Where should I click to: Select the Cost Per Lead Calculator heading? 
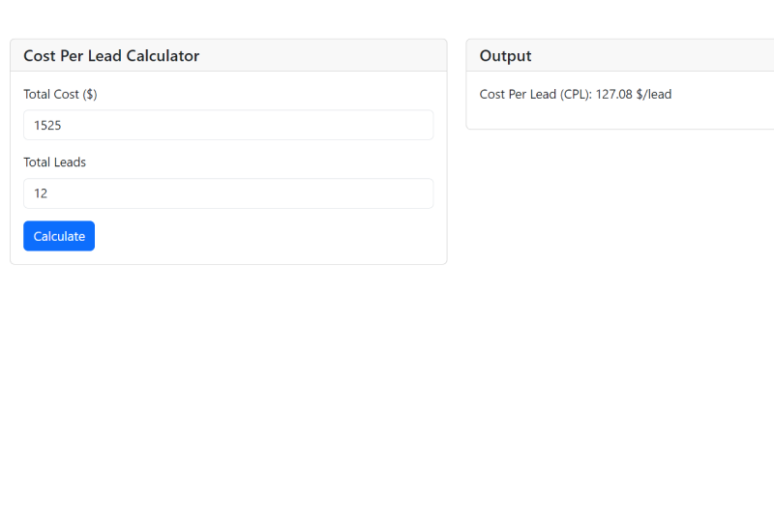coord(111,56)
